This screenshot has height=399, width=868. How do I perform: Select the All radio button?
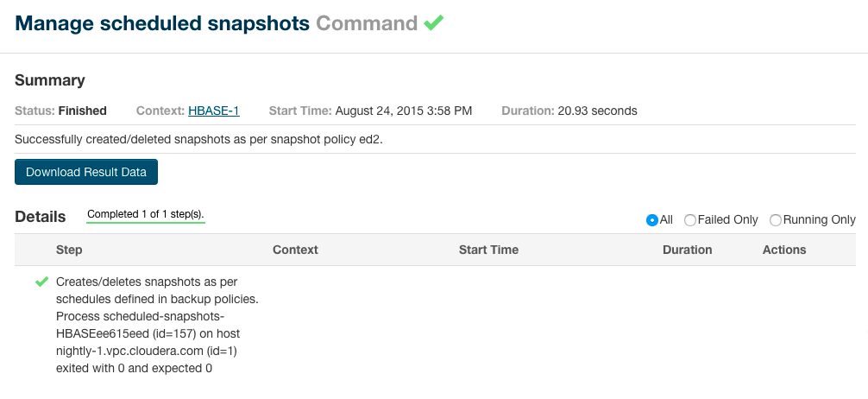tap(652, 220)
